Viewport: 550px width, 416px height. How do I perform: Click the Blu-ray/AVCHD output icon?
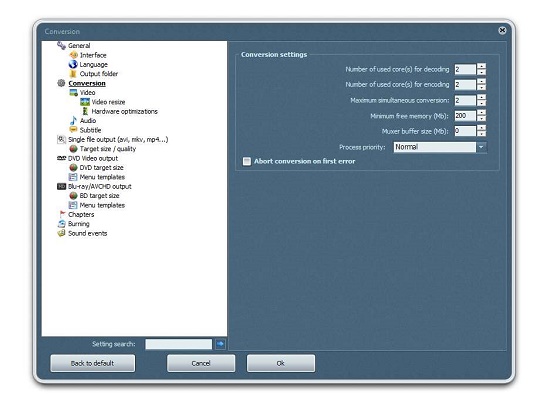point(61,186)
